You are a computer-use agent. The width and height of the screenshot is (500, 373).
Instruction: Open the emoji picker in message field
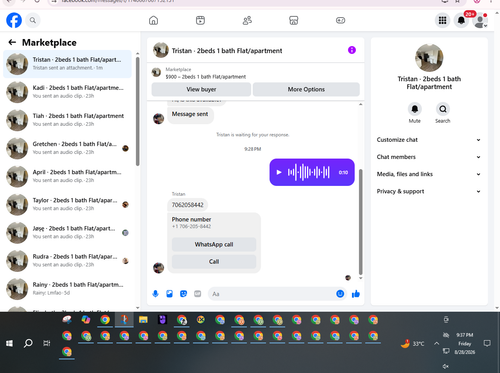340,294
